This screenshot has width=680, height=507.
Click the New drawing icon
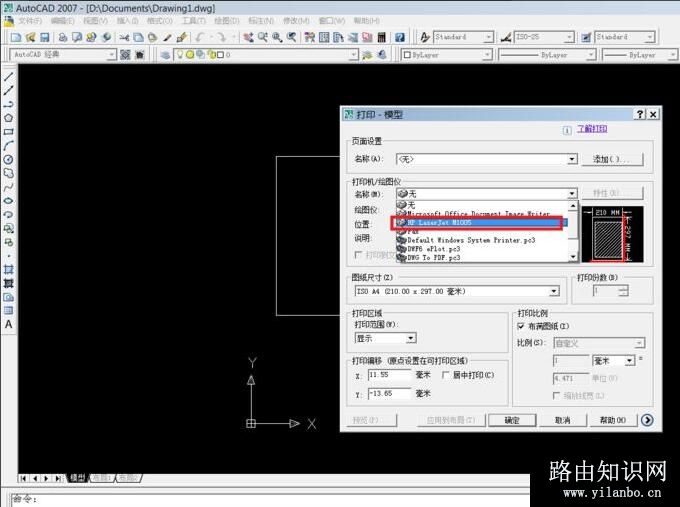(16, 37)
